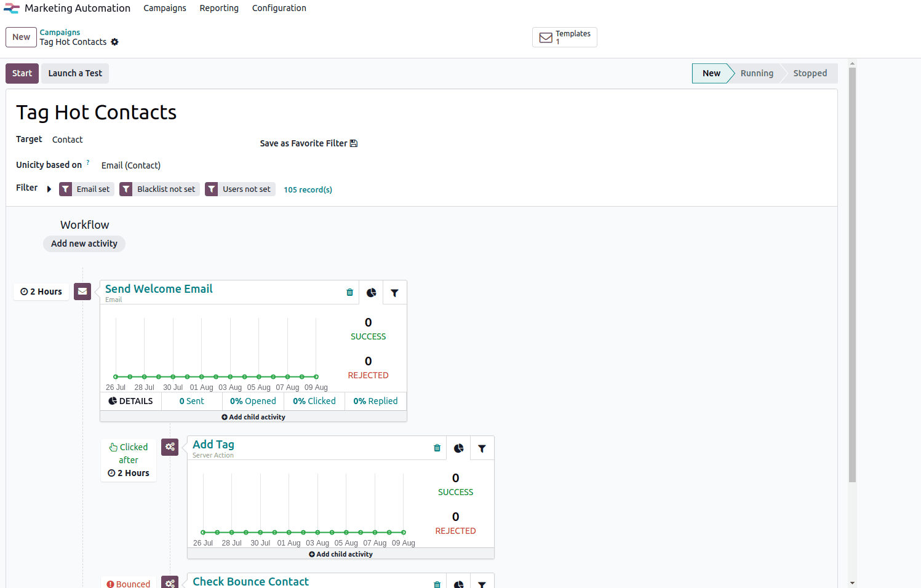Show the pie chart tab on Check Bounce Contact

pos(459,584)
